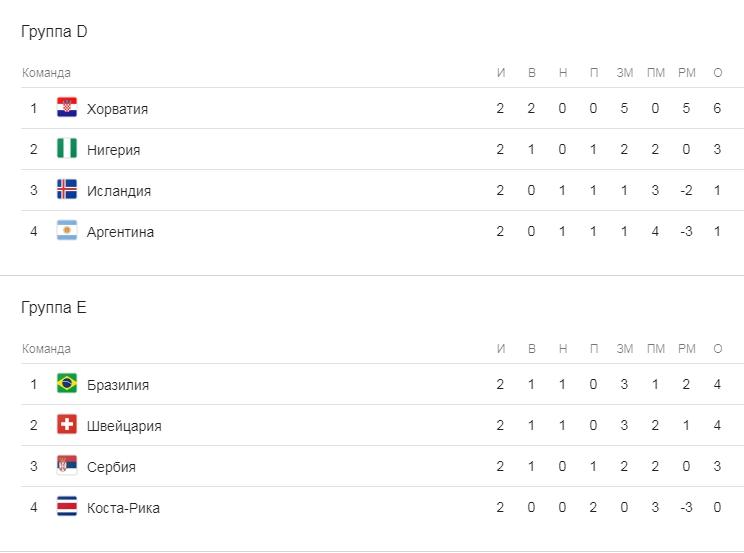Open the Бразилия team link
The height and width of the screenshot is (553, 744).
click(x=117, y=385)
